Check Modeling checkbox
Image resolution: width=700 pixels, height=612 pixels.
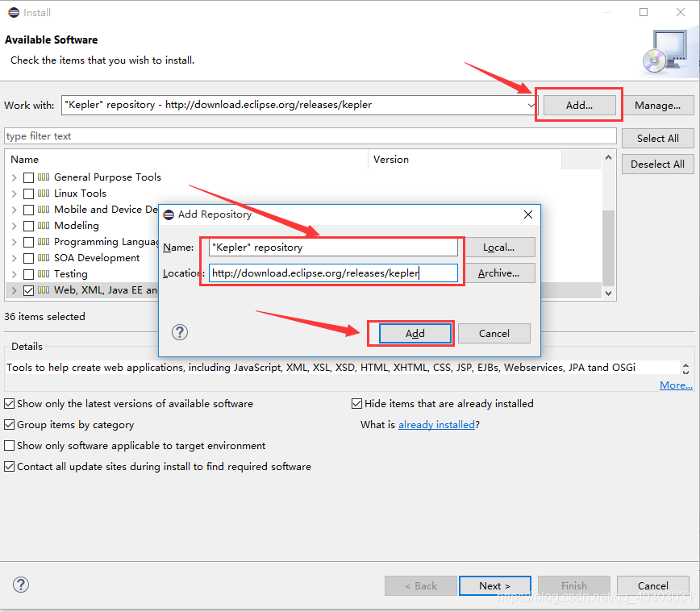(x=28, y=226)
